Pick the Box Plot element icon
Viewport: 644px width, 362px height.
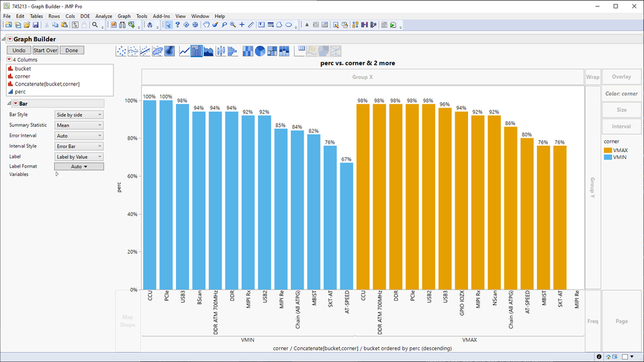tap(221, 51)
